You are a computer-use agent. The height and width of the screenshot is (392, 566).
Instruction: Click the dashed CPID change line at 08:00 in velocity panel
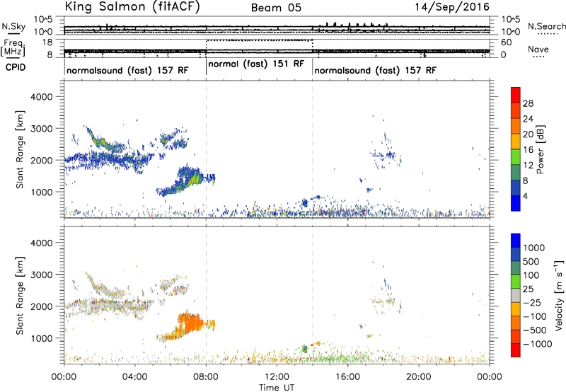(206, 295)
